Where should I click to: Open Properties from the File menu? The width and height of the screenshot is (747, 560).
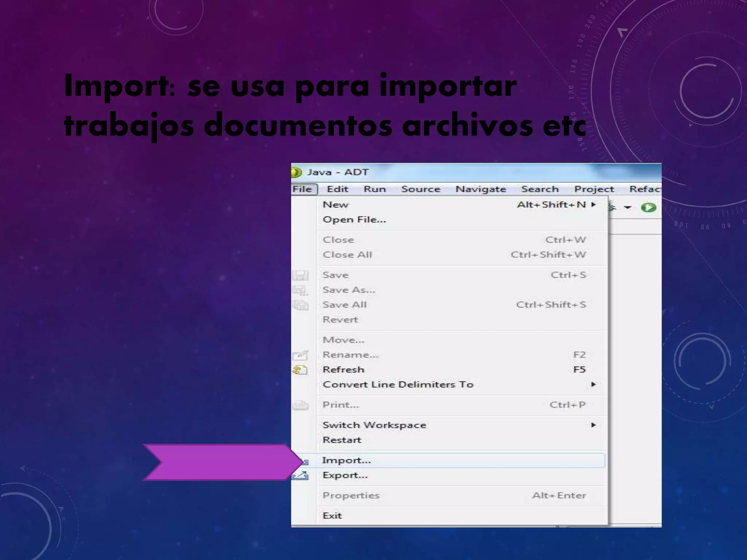pyautogui.click(x=461, y=495)
